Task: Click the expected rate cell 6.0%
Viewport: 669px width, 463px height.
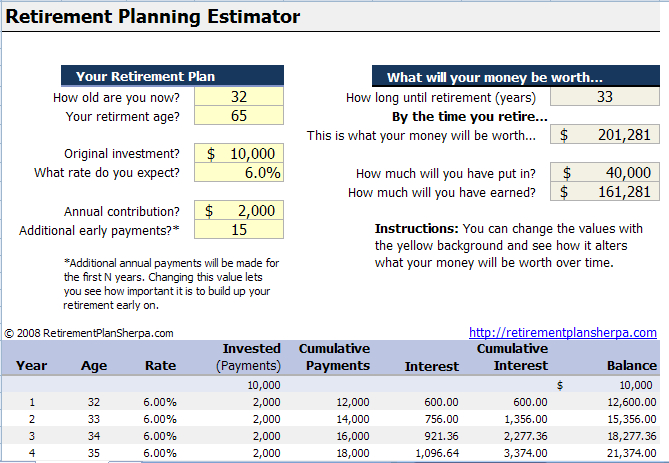Action: point(239,172)
